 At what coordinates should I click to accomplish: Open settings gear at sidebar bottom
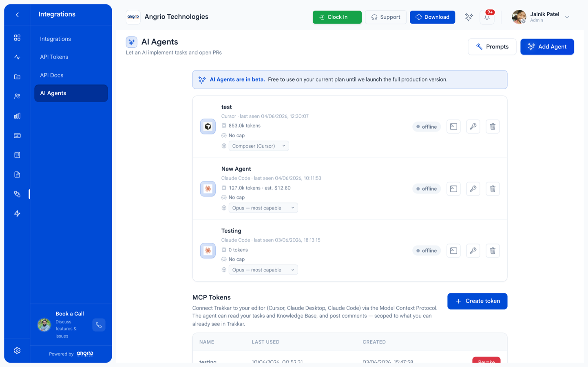click(x=17, y=351)
